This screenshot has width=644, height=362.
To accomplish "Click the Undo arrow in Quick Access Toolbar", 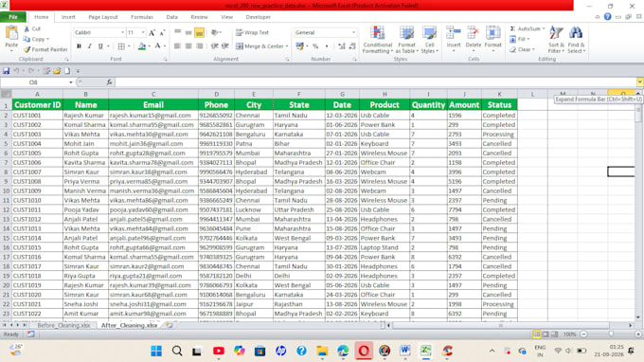I will click(16, 71).
